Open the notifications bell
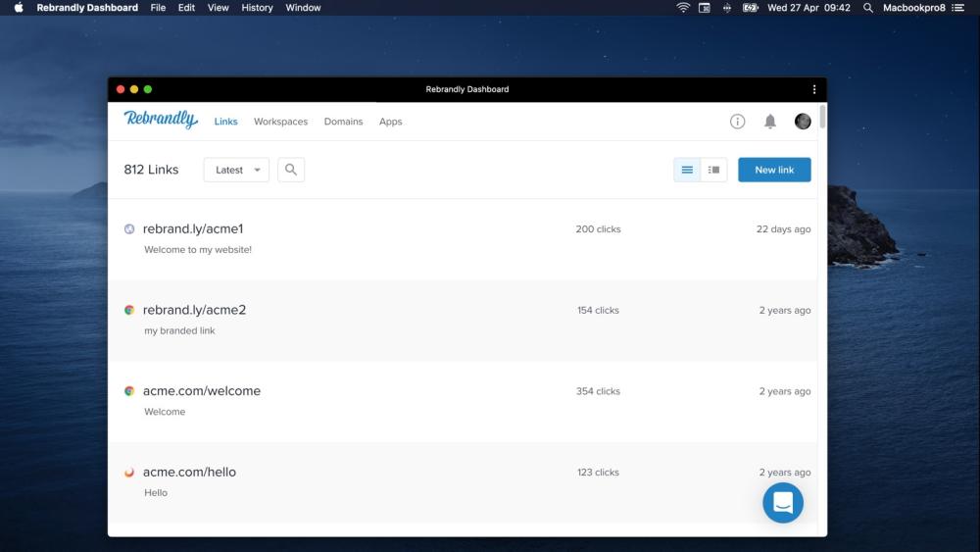Viewport: 980px width, 552px height. [770, 122]
